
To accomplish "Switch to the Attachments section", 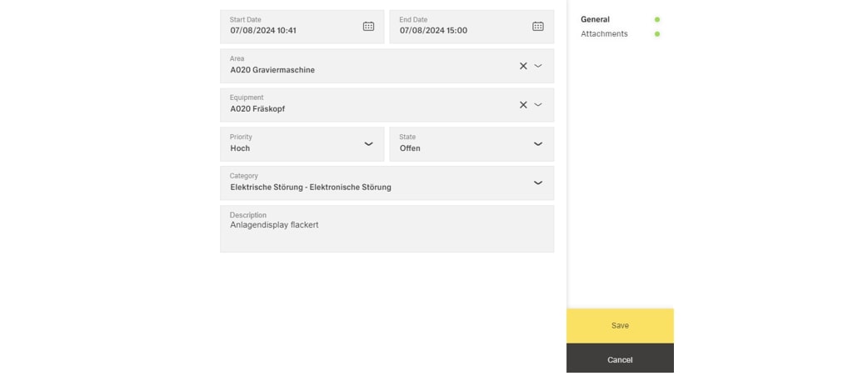I will point(604,34).
